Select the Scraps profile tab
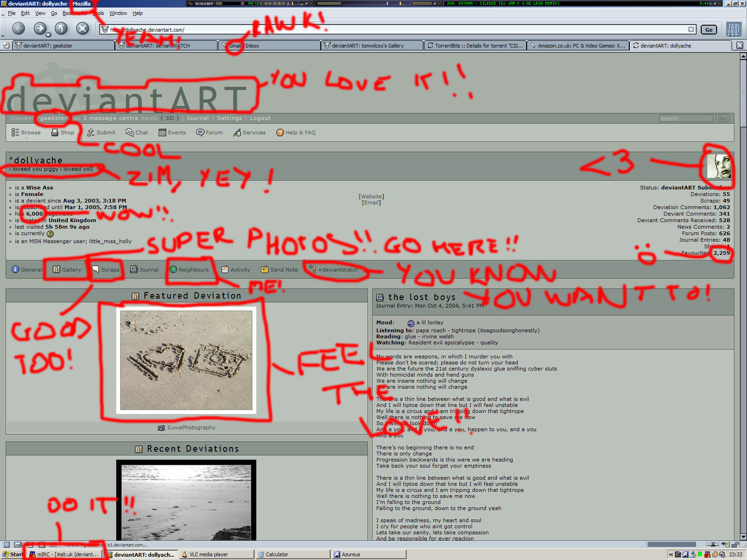Image resolution: width=747 pixels, height=560 pixels. [106, 269]
